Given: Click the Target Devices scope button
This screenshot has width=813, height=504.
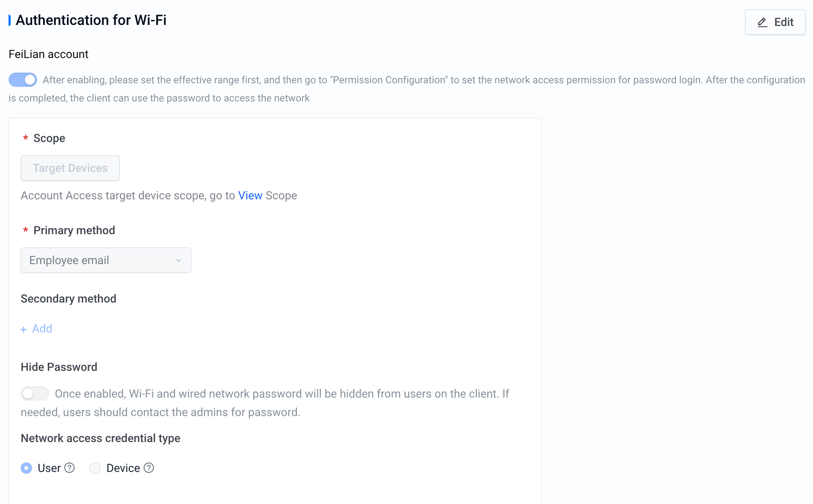Looking at the screenshot, I should [x=70, y=168].
